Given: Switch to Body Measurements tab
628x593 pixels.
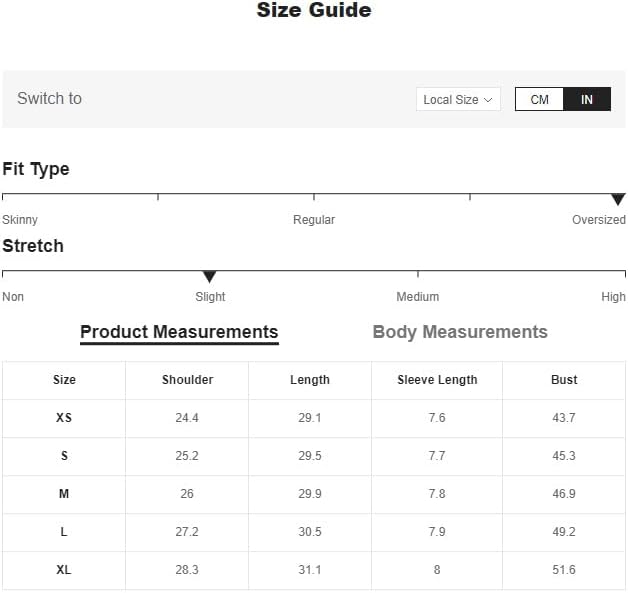Looking at the screenshot, I should click(460, 332).
